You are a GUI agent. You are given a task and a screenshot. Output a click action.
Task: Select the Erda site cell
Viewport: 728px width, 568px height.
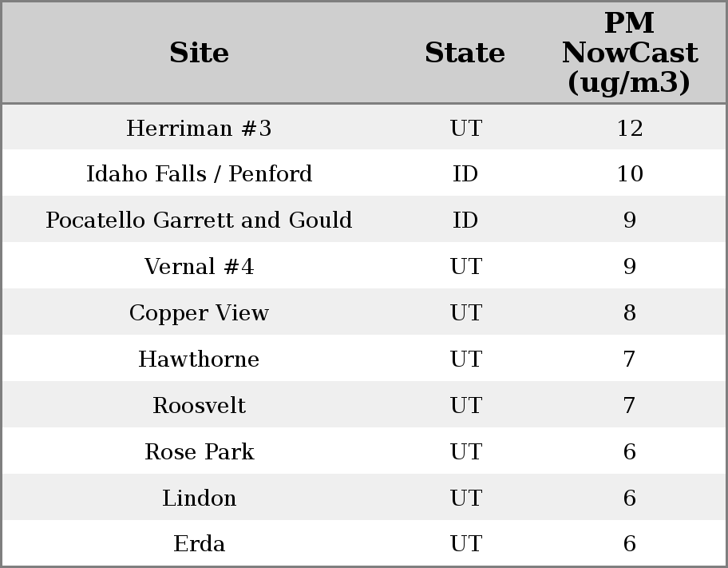pyautogui.click(x=199, y=544)
